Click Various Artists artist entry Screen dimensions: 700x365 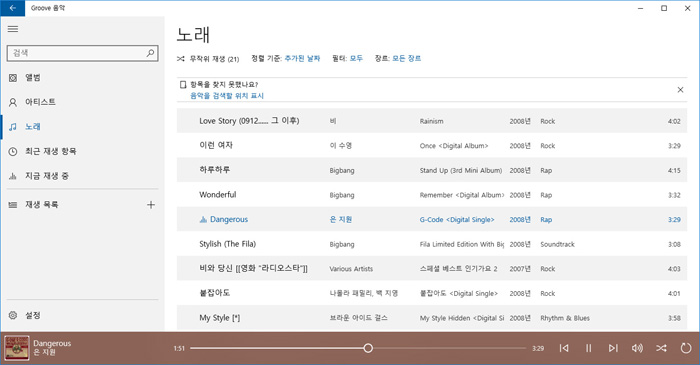(351, 269)
